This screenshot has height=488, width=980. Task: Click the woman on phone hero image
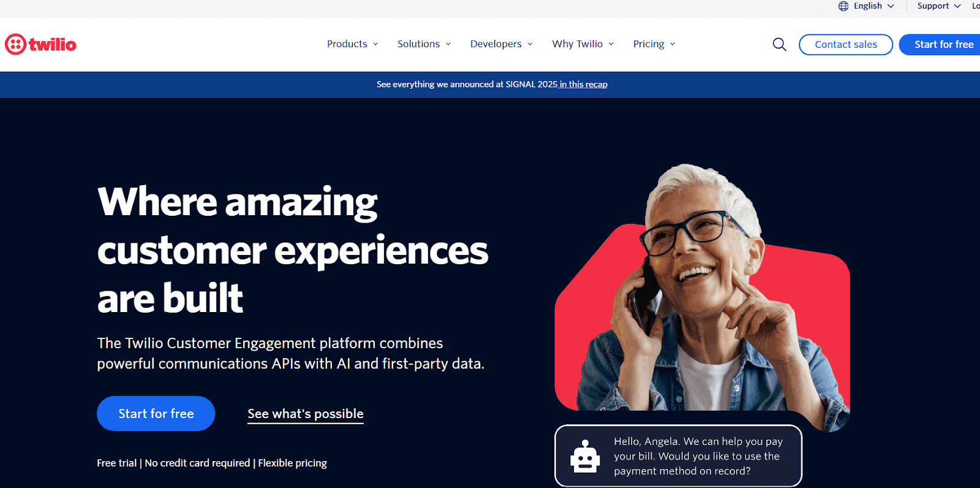[x=702, y=297]
